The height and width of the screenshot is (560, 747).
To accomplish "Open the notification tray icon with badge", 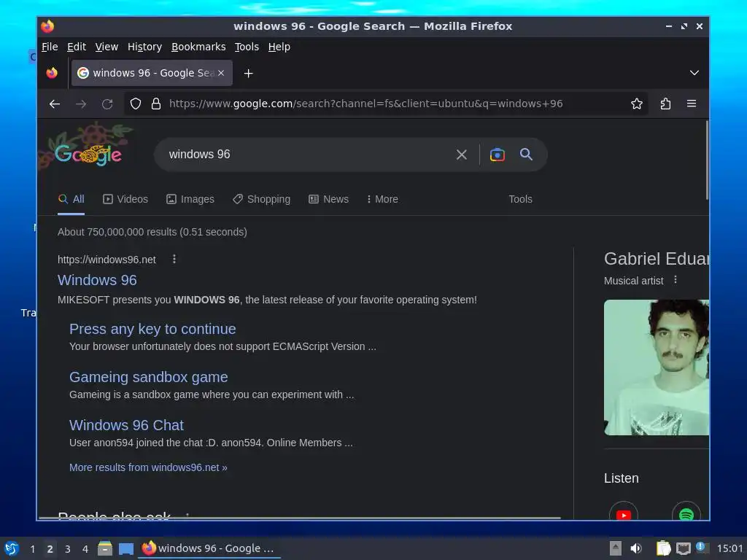I will click(701, 548).
